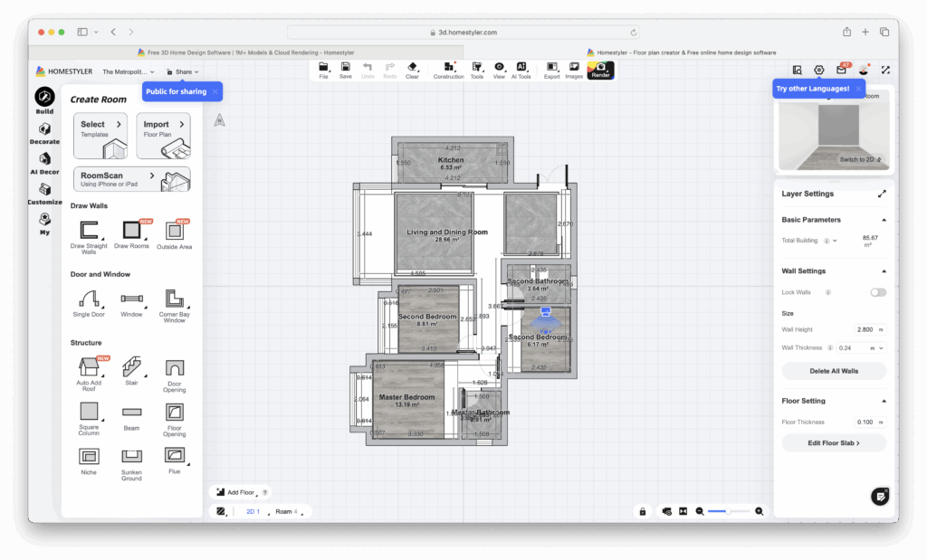
Task: Adjust the zoom slider in bottom bar
Action: pos(727,510)
